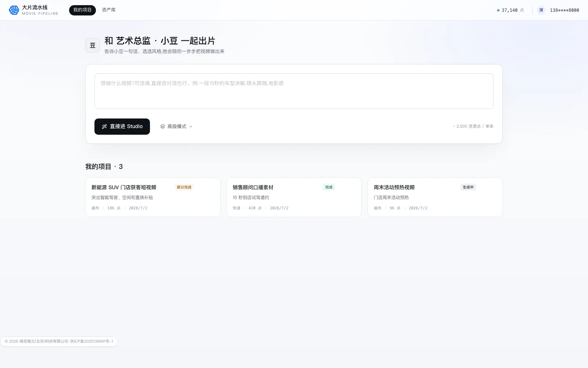The height and width of the screenshot is (368, 588).
Task: Click the 完成 status badge
Action: click(x=329, y=187)
